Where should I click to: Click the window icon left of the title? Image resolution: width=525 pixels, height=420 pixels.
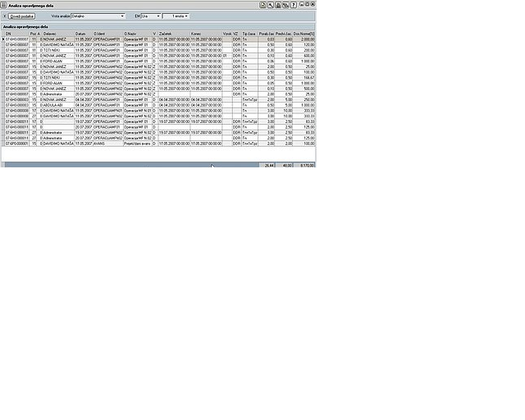coord(4,5)
